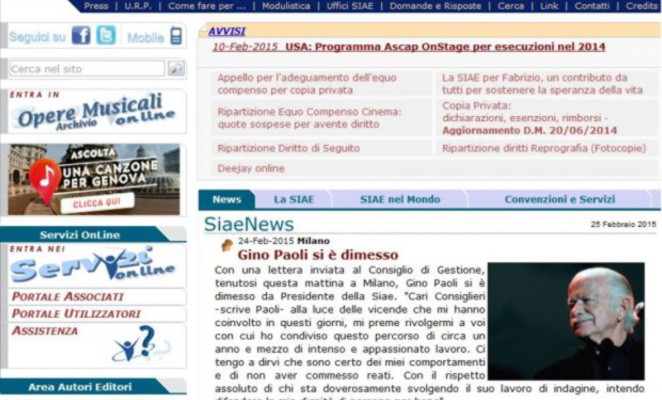Screen dimensions: 662x400
Task: Click the search magnifier button
Action: click(x=176, y=69)
